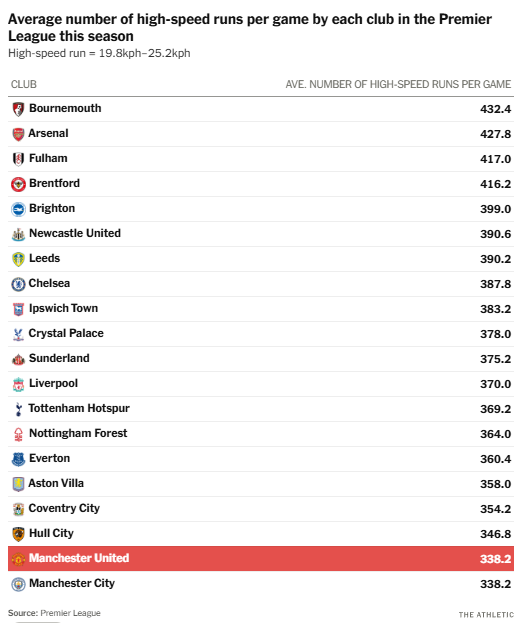Viewport: 519px width, 623px height.
Task: Click the Manchester City crest
Action: click(18, 584)
